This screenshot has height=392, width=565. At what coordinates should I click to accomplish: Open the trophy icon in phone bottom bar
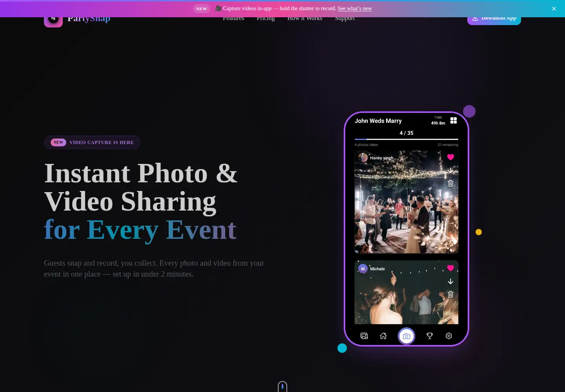[430, 336]
